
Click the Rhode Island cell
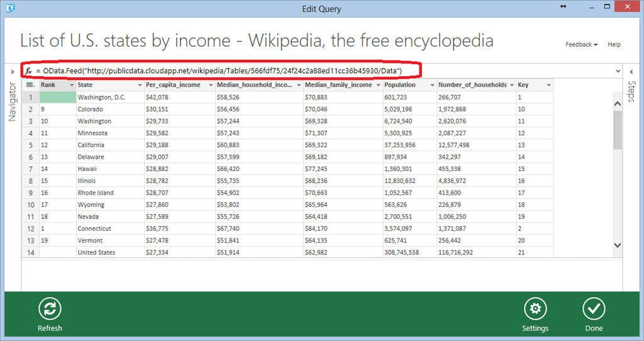[110, 193]
